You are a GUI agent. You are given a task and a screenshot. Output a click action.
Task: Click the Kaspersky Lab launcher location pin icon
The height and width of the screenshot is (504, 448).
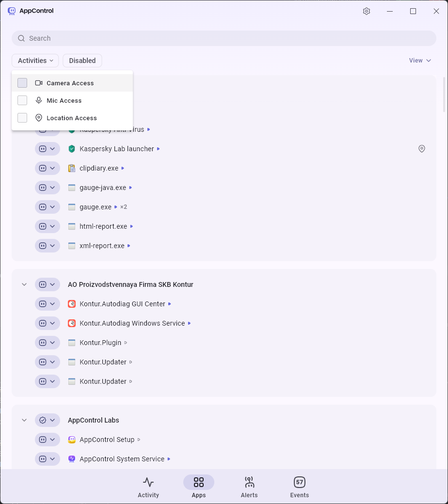click(422, 149)
